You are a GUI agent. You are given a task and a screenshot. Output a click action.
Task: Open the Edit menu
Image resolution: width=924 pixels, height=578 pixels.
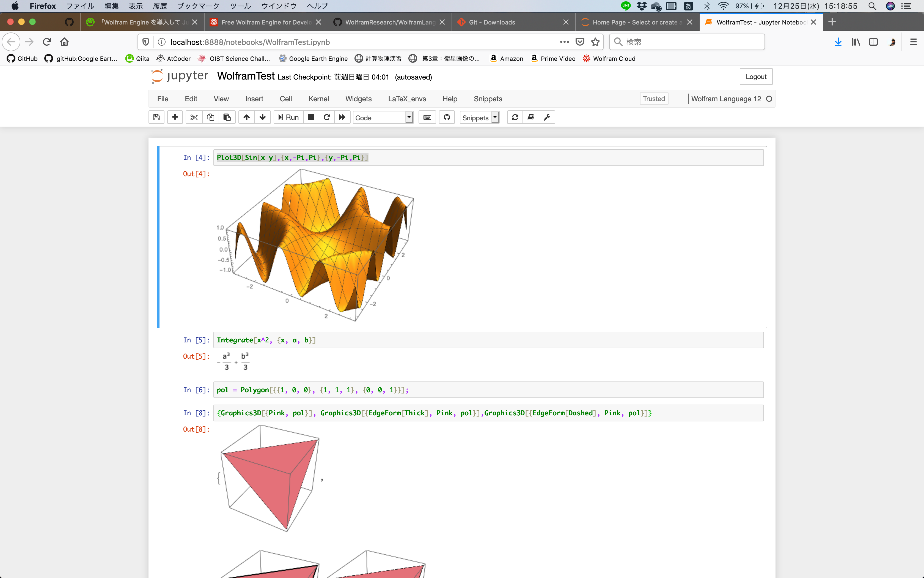click(x=191, y=99)
